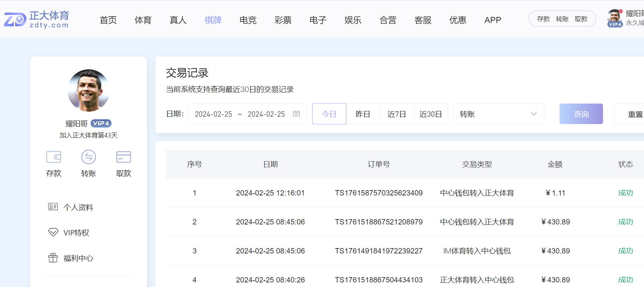Image resolution: width=644 pixels, height=287 pixels.
Task: Click the 取款 withdraw card icon
Action: [x=124, y=157]
